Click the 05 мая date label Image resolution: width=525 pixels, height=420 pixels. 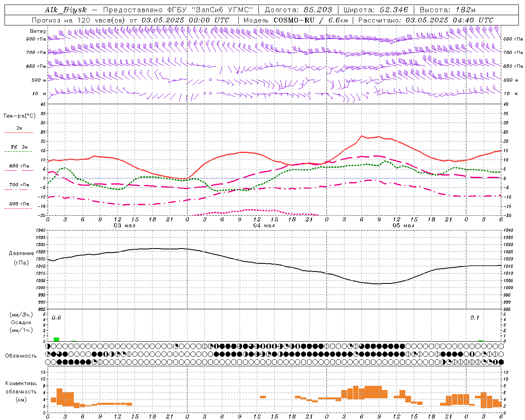403,226
